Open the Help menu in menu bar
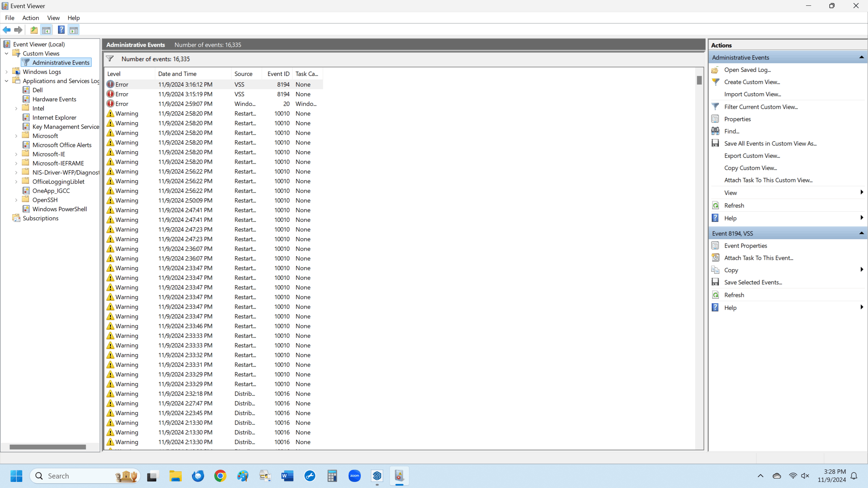Image resolution: width=868 pixels, height=488 pixels. [x=73, y=18]
